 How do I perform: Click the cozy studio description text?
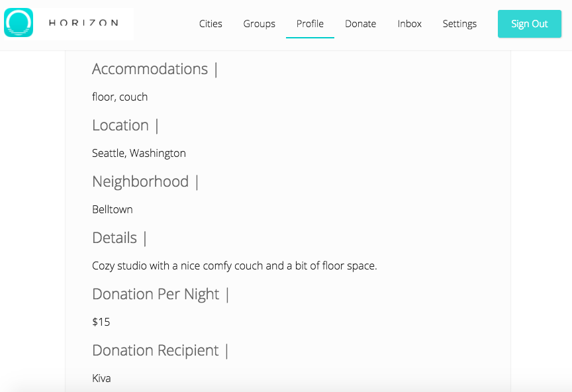(x=234, y=266)
